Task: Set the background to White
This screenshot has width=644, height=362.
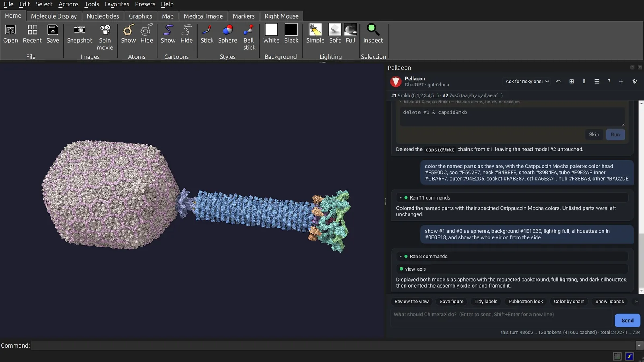Action: [271, 34]
